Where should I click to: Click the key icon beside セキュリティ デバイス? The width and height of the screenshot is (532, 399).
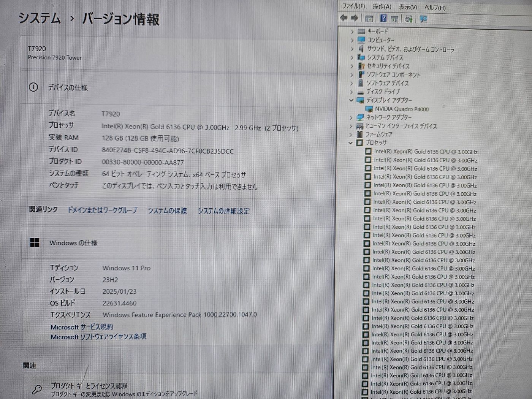(361, 66)
